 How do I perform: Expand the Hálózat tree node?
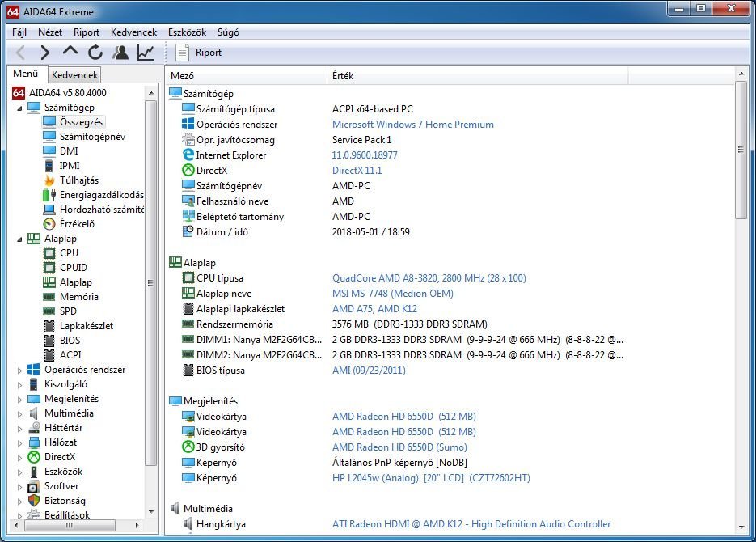pyautogui.click(x=19, y=442)
